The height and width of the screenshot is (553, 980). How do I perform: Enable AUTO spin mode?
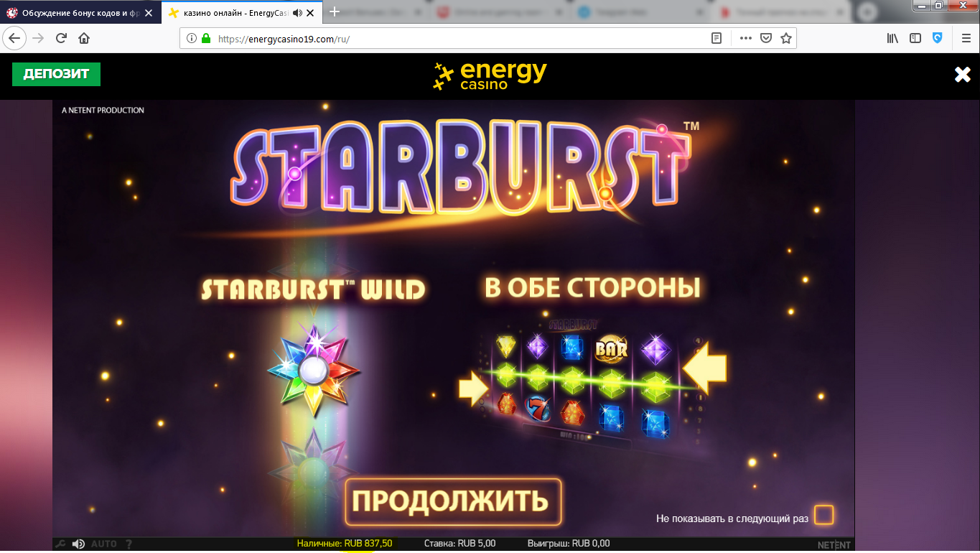click(x=103, y=544)
